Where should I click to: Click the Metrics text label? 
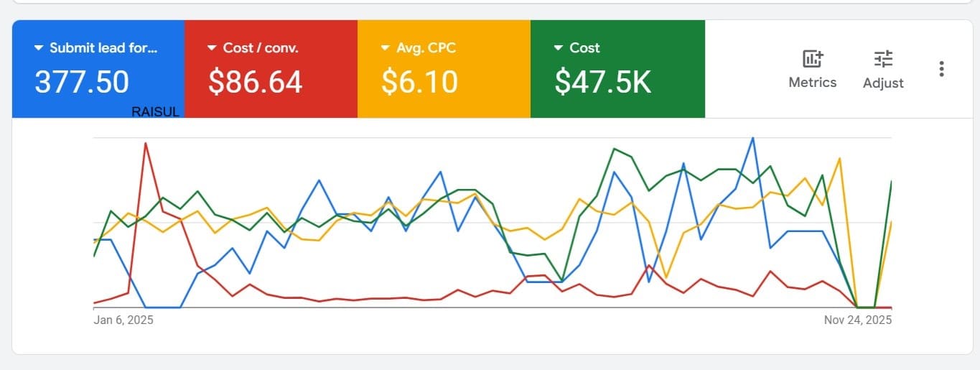813,83
